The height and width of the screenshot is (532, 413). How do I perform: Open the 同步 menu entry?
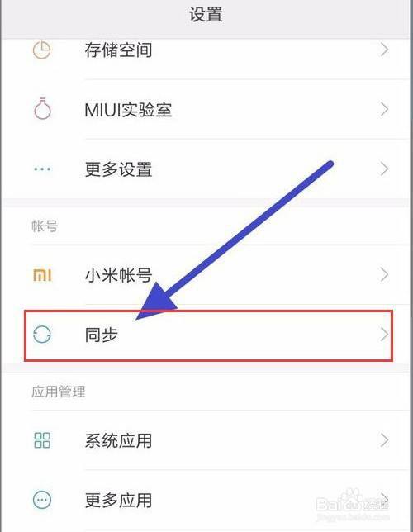click(208, 335)
